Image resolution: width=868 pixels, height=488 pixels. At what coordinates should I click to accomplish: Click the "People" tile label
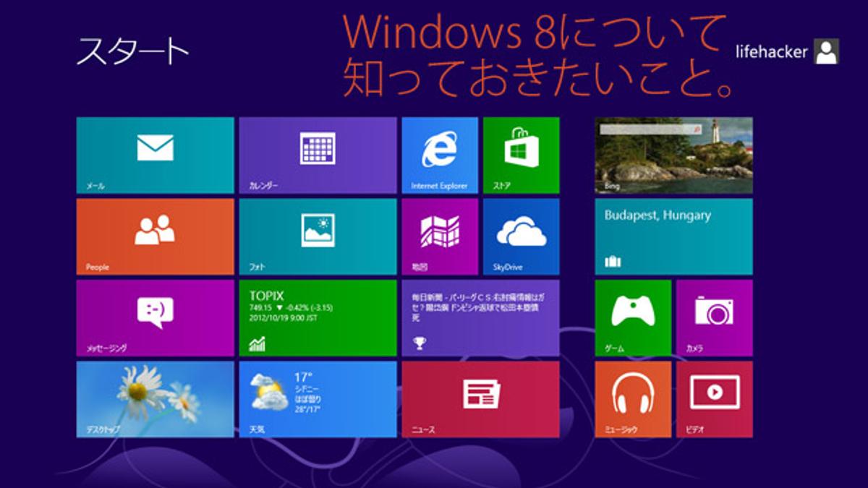click(97, 267)
